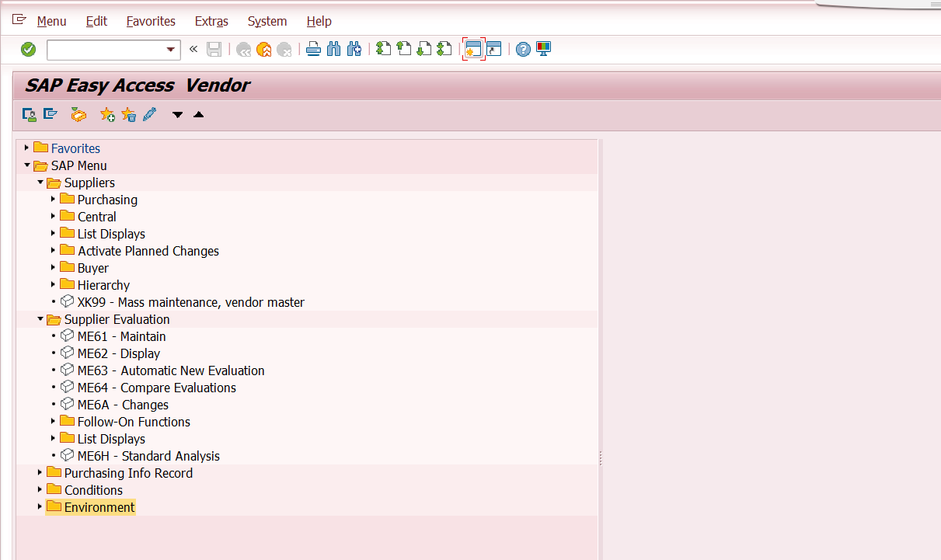Open the System menu
Screen dimensions: 941x560
pos(267,21)
